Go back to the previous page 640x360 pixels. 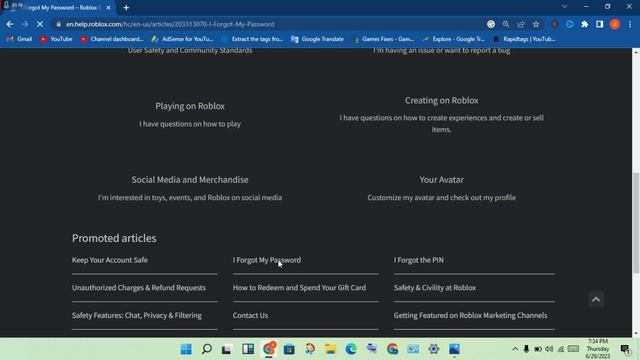[10, 24]
